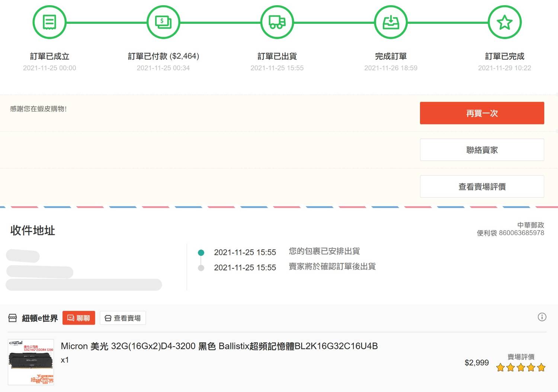The image size is (558, 392).
Task: Click the 完成訂單 step label
Action: (391, 56)
